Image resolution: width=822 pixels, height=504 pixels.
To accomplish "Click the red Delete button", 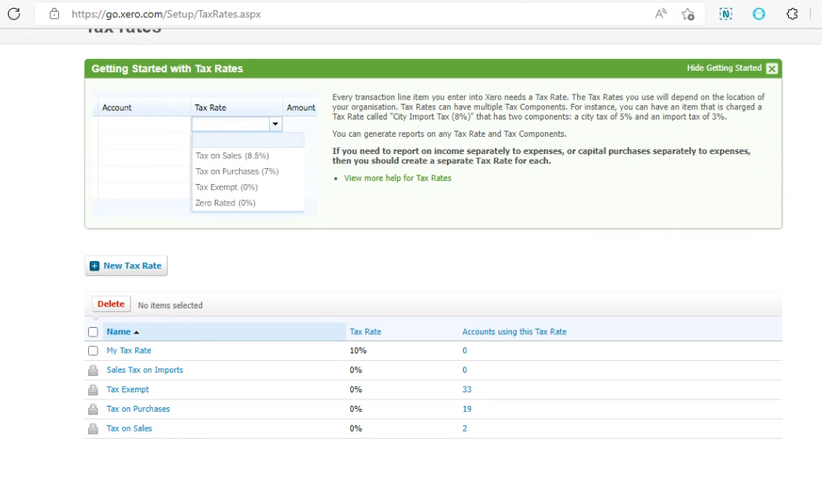I will 111,304.
